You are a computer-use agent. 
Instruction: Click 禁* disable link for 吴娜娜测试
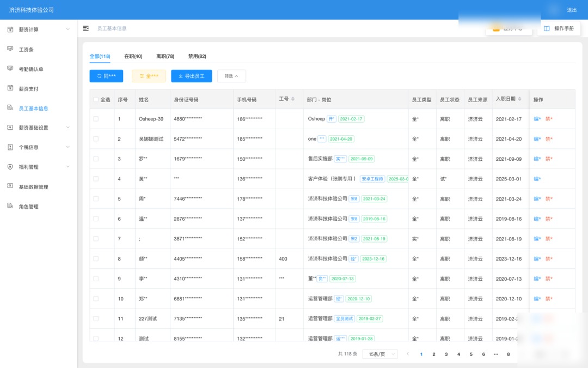[x=549, y=138]
